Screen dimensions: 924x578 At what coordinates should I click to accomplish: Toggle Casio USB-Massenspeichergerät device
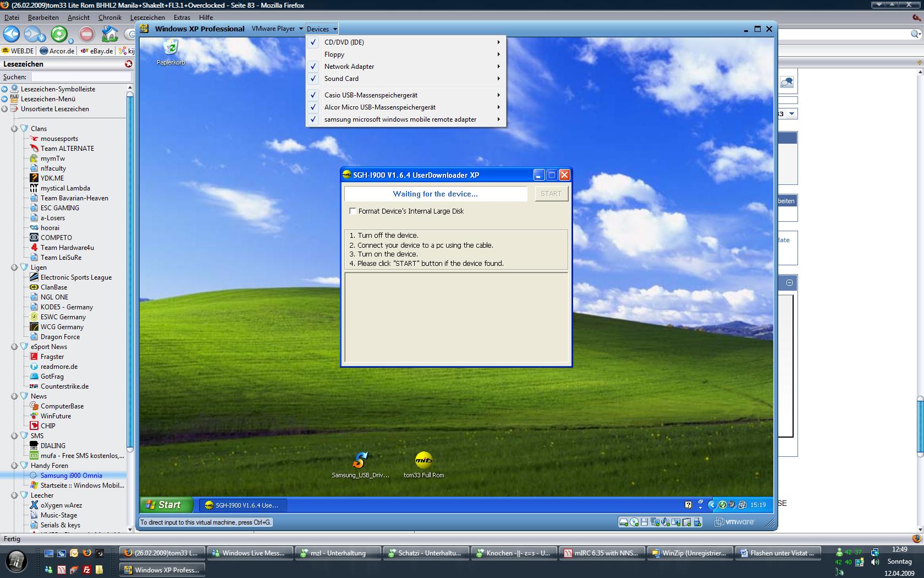(x=406, y=95)
